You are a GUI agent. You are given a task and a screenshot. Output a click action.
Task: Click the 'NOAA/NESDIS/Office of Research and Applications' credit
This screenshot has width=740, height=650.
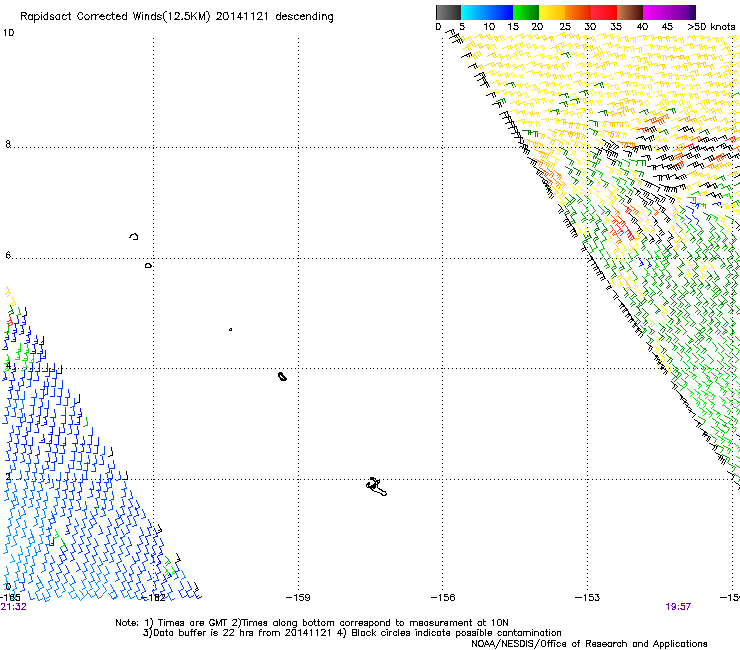[589, 644]
